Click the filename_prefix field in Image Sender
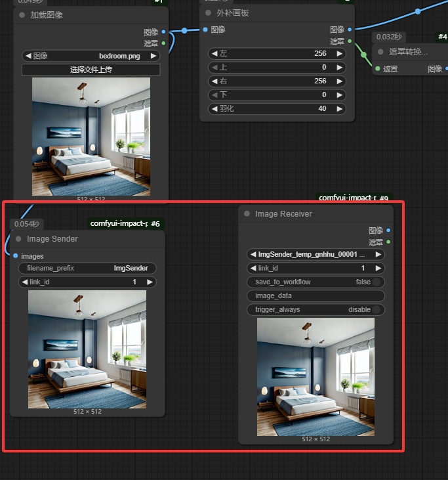Image resolution: width=448 pixels, height=480 pixels. (x=88, y=268)
